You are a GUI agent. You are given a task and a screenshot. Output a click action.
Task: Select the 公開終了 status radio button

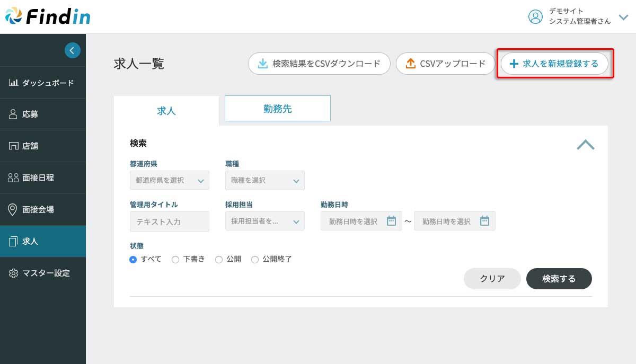(x=255, y=260)
